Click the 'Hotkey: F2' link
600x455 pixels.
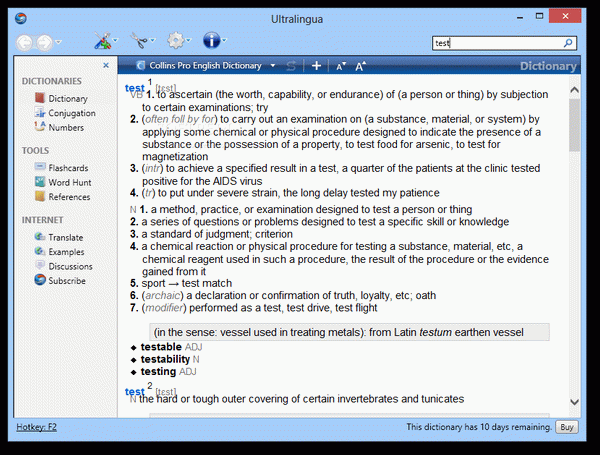36,427
